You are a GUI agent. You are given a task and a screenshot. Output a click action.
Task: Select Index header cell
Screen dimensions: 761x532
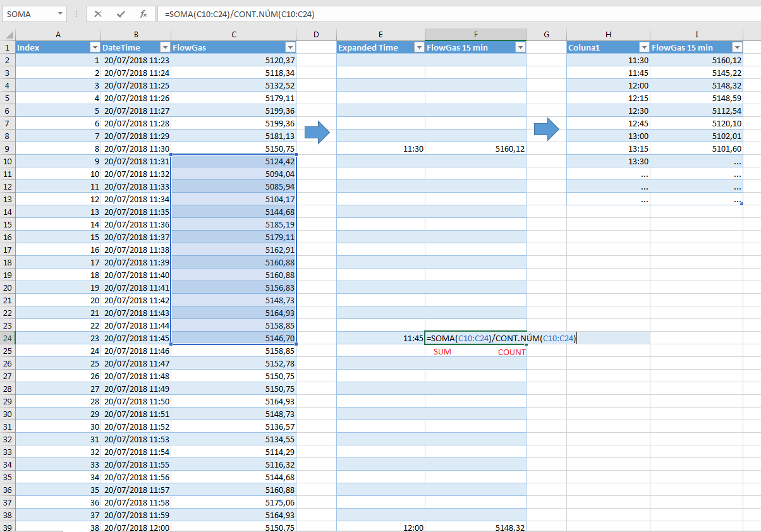point(58,47)
